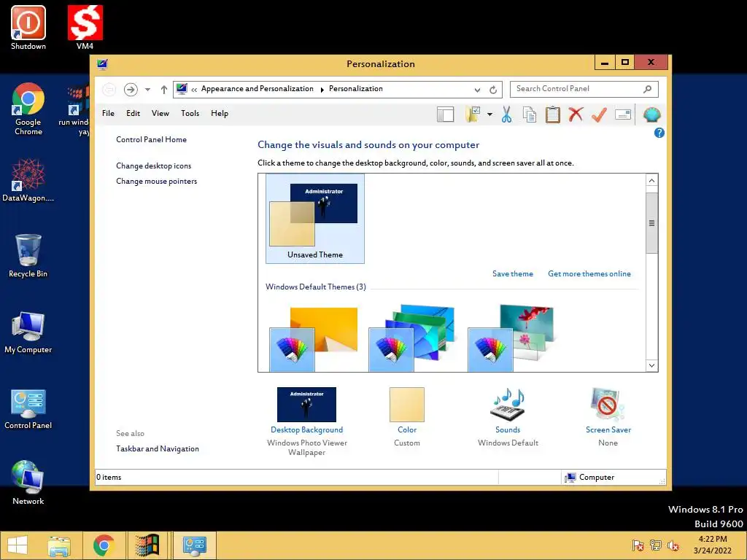Expand the breadcrumb double-chevron overflow
The width and height of the screenshot is (747, 560).
[x=194, y=90]
